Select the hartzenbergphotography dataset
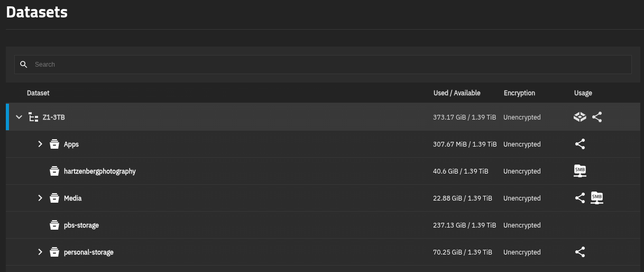Screen dimensions: 644x272 [100, 171]
